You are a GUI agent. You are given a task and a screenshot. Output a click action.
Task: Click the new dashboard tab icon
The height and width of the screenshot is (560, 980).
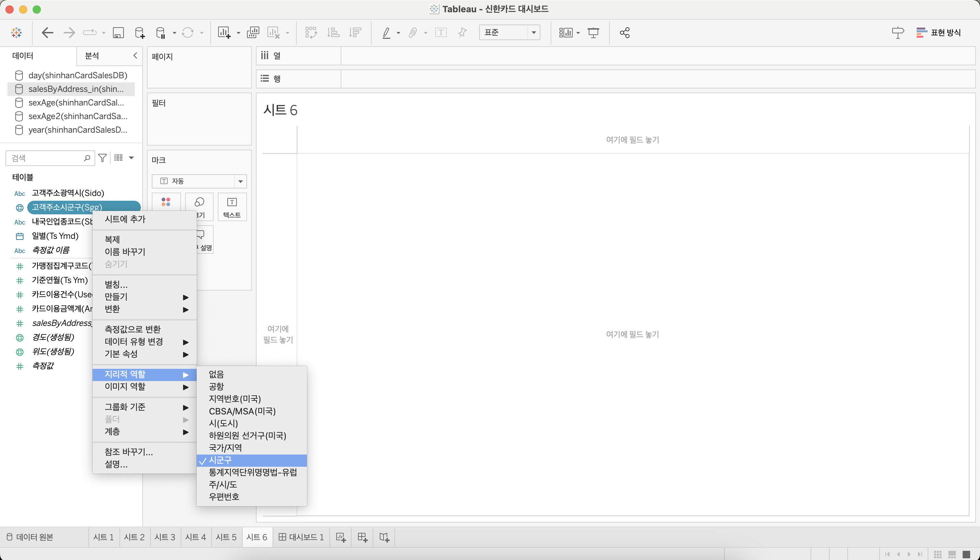(x=362, y=537)
